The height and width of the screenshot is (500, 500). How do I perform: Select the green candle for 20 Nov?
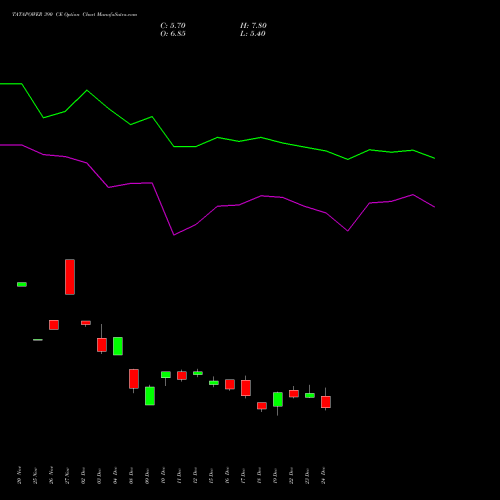coord(22,284)
